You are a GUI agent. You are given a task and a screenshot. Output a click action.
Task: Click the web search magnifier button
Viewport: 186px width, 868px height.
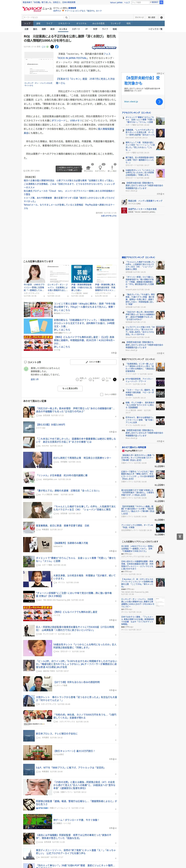161,2
